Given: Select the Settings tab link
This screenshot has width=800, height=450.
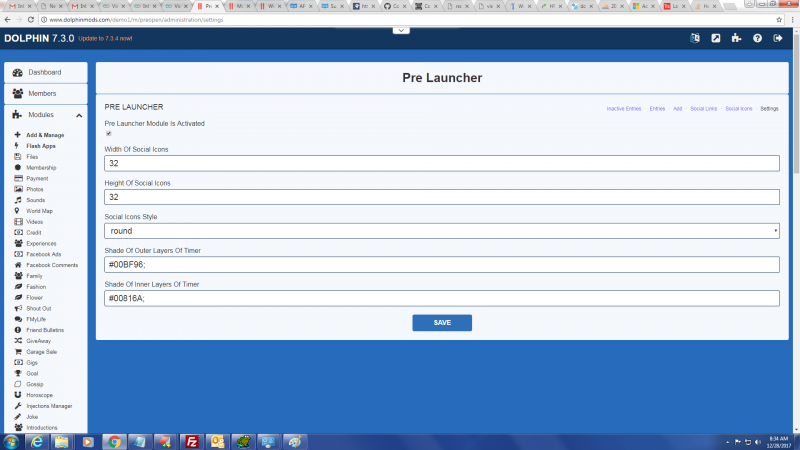Looking at the screenshot, I should (769, 109).
